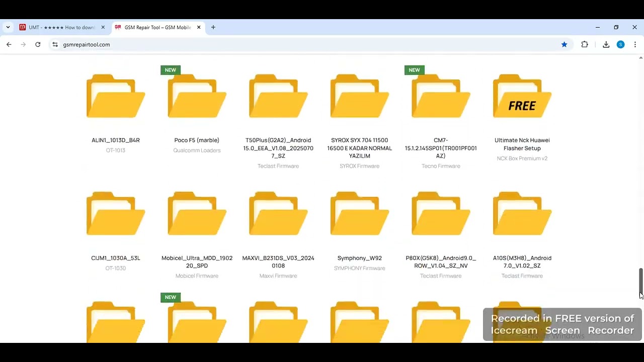The image size is (644, 362).
Task: Open the NEW-badged folder in bottom row
Action: pos(197,322)
